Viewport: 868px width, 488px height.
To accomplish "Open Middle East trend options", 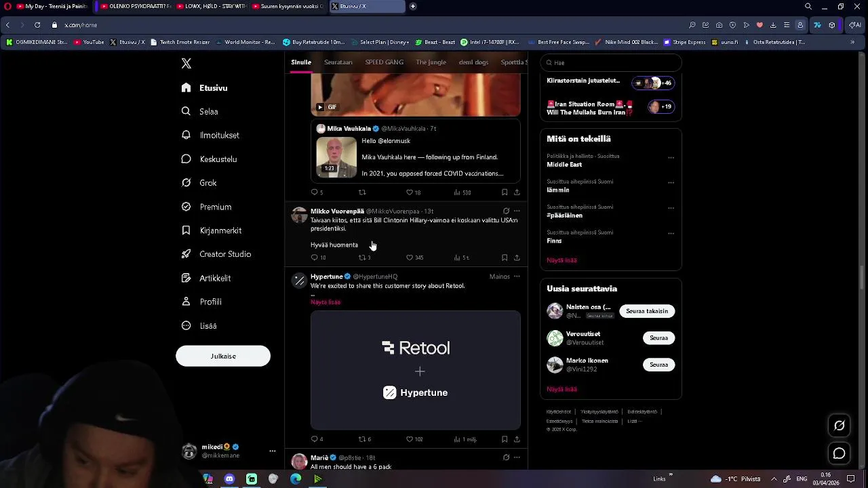I will click(671, 157).
